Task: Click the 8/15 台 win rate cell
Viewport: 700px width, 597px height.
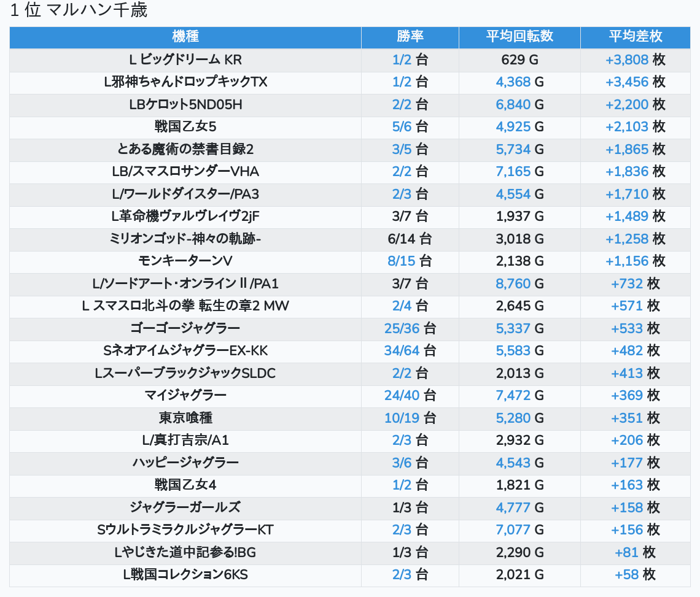Action: pos(410,261)
